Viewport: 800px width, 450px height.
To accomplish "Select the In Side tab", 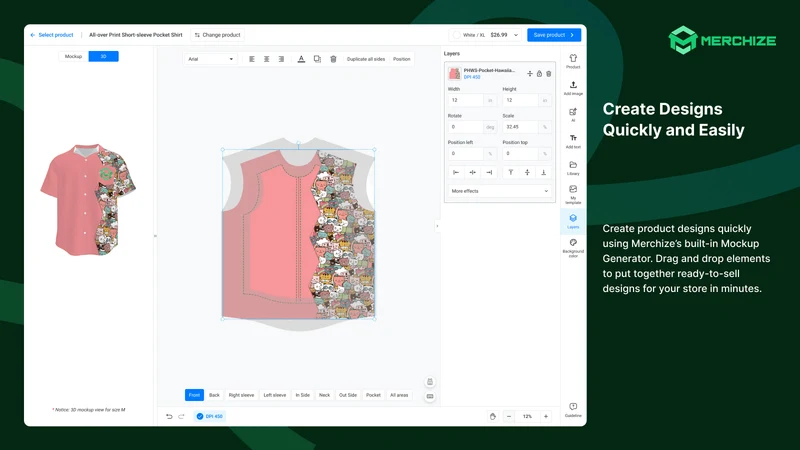I will click(x=303, y=395).
